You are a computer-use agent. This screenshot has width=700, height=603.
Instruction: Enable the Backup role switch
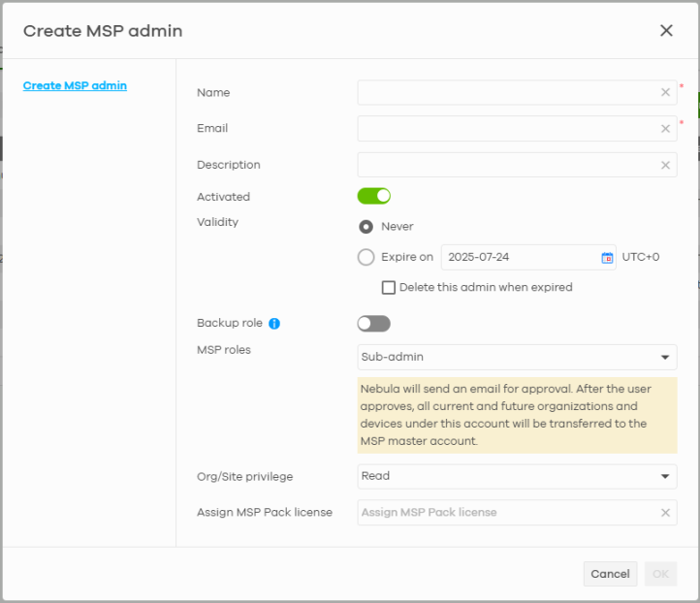point(373,324)
